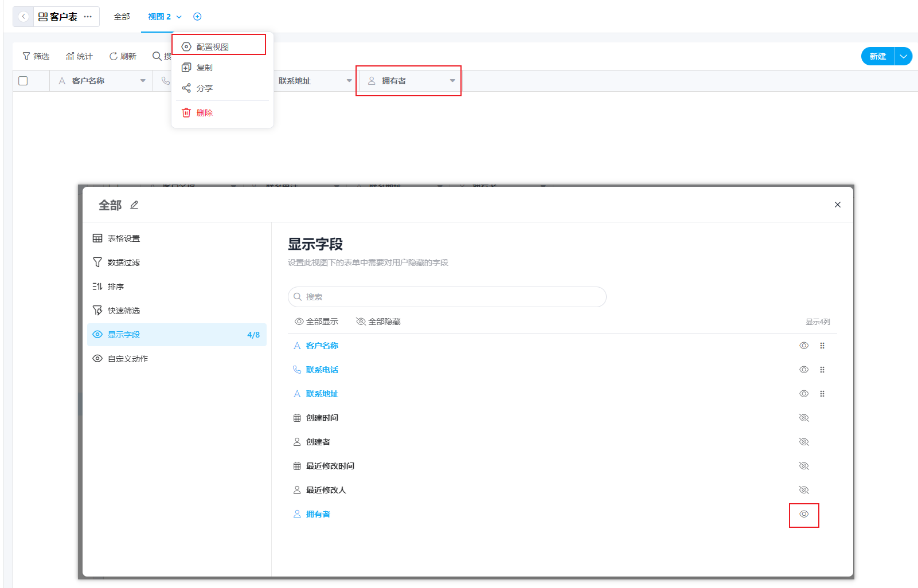
Task: Click the calendar icon beside 创建时间
Action: point(297,418)
